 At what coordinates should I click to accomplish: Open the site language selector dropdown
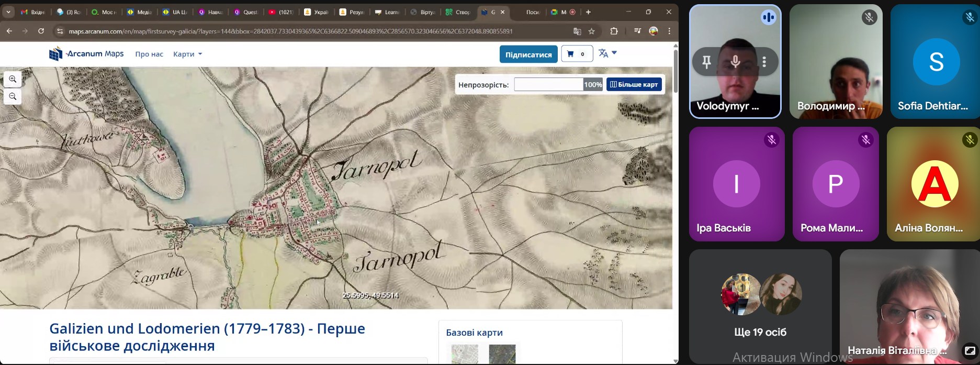(x=607, y=53)
